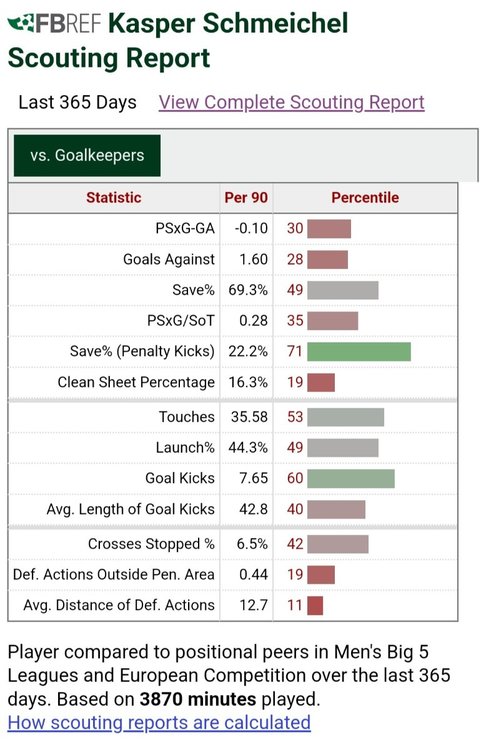This screenshot has height=750, width=486.
Task: Click the Kasper Schmeichel Scouting Report heading
Action: 178,40
